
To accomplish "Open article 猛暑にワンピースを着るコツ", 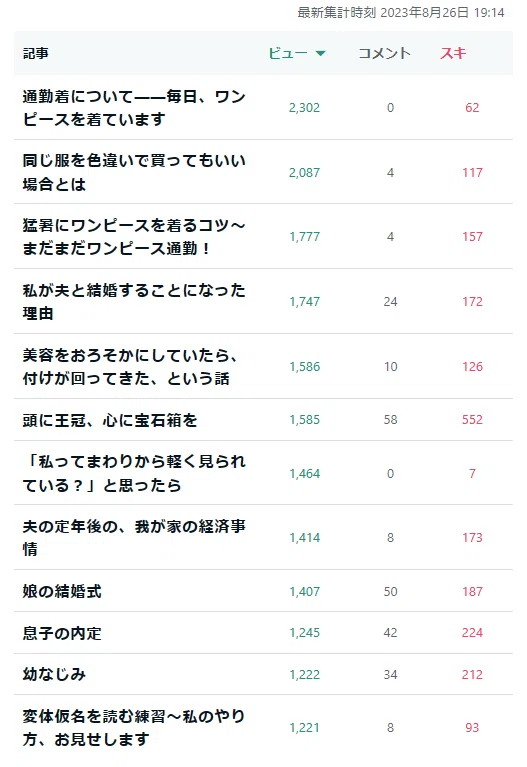I will pos(134,237).
